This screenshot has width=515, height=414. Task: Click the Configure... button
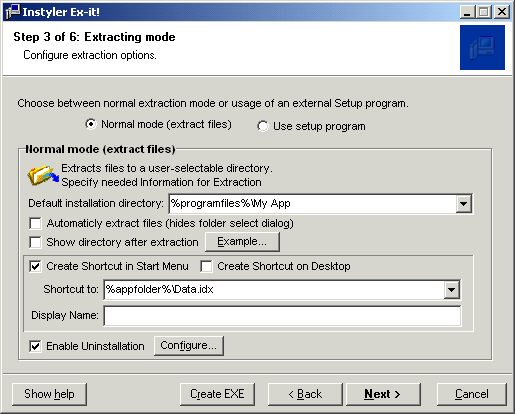coord(189,346)
